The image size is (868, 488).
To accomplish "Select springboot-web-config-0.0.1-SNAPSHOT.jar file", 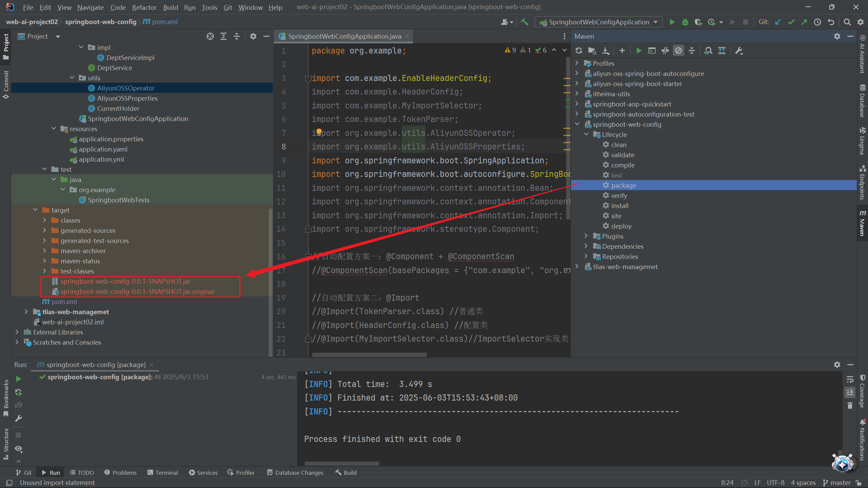I will coord(125,281).
